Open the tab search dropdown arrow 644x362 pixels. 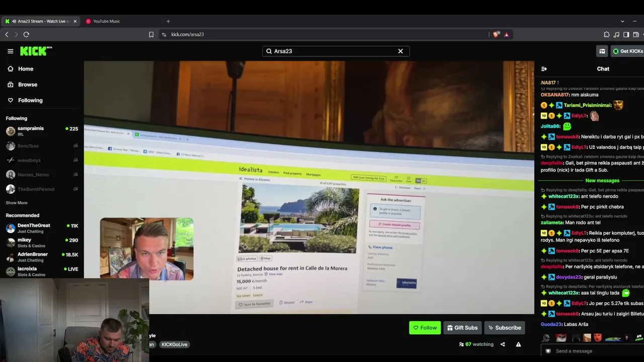[622, 21]
